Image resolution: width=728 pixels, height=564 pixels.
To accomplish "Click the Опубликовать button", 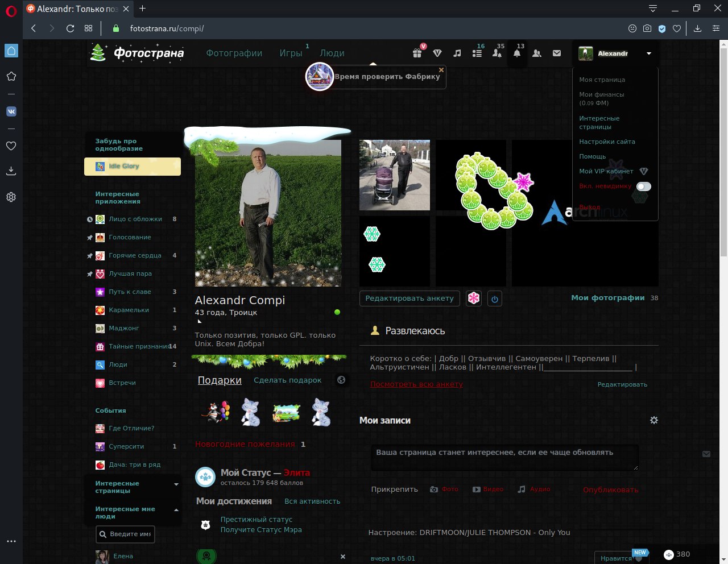I will (611, 490).
